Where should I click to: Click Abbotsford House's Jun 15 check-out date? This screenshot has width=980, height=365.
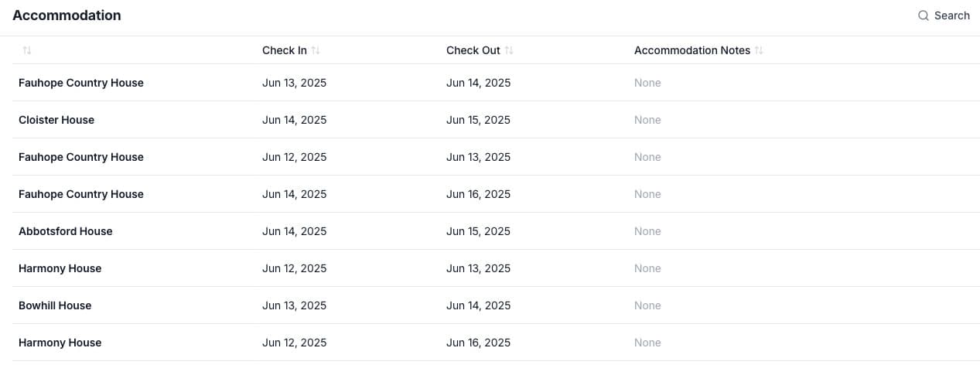pyautogui.click(x=478, y=231)
